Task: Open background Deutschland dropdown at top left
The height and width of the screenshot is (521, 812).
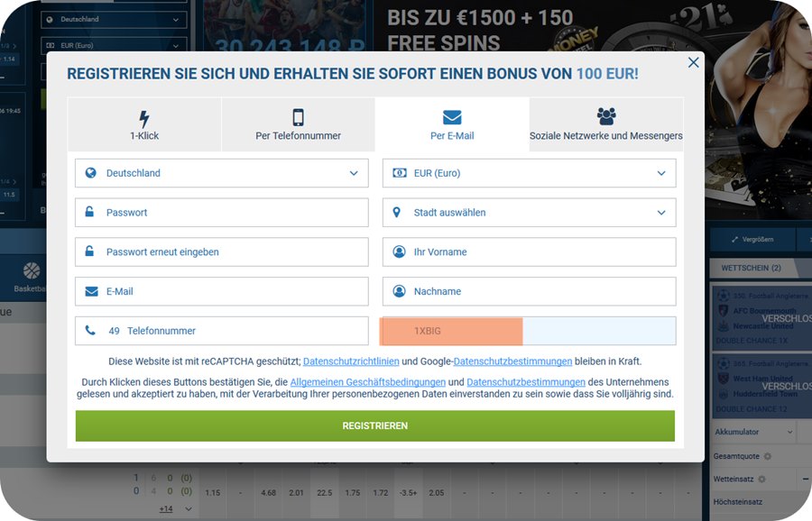Action: tap(113, 19)
